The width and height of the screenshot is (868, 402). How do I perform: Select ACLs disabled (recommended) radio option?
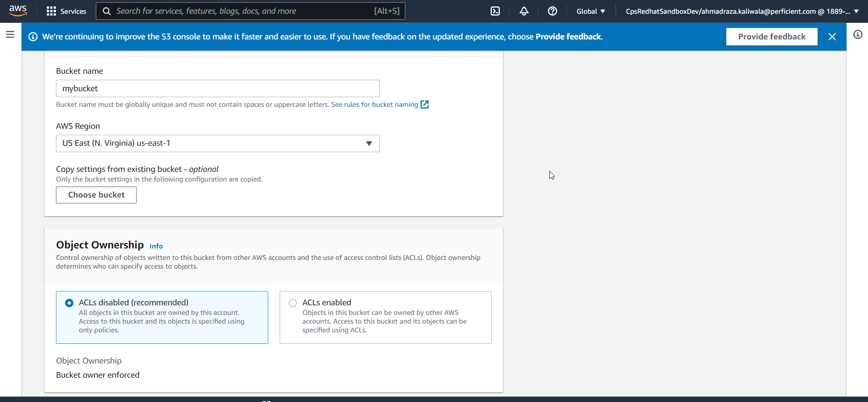click(x=69, y=303)
